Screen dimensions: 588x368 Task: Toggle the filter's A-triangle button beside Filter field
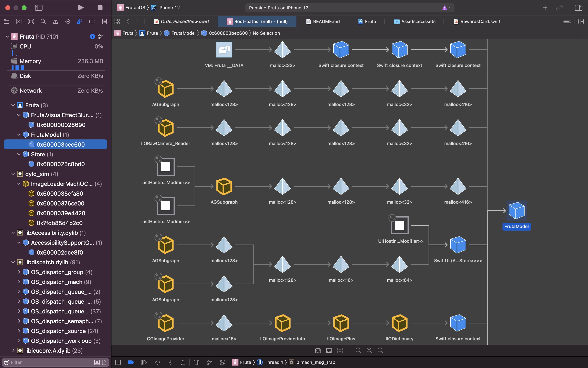point(97,362)
